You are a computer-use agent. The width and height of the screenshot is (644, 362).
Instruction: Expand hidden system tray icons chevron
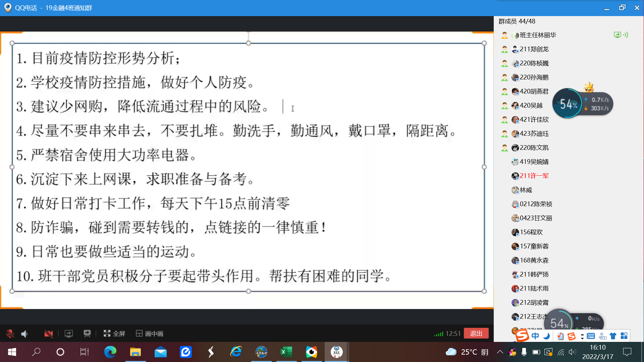(500, 352)
